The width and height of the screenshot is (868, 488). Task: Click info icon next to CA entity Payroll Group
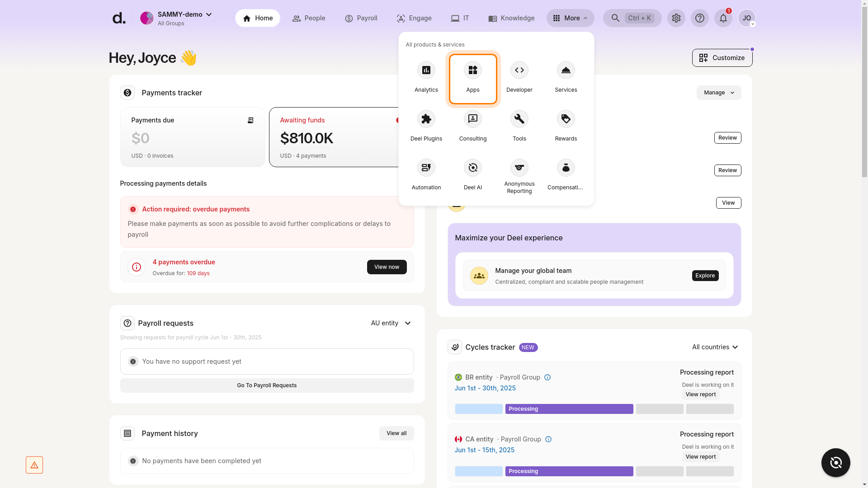pos(548,439)
